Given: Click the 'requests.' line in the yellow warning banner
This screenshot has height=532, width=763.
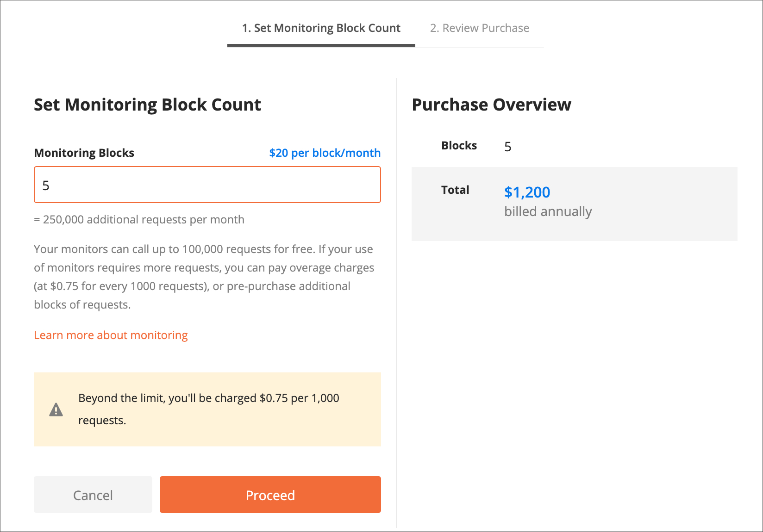Looking at the screenshot, I should click(102, 421).
